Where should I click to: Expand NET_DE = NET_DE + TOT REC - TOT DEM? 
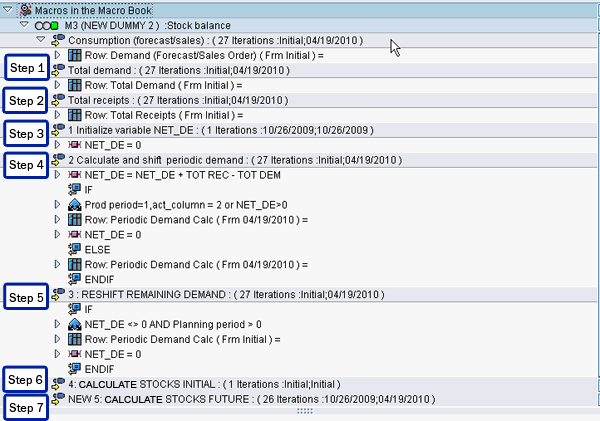click(x=57, y=175)
